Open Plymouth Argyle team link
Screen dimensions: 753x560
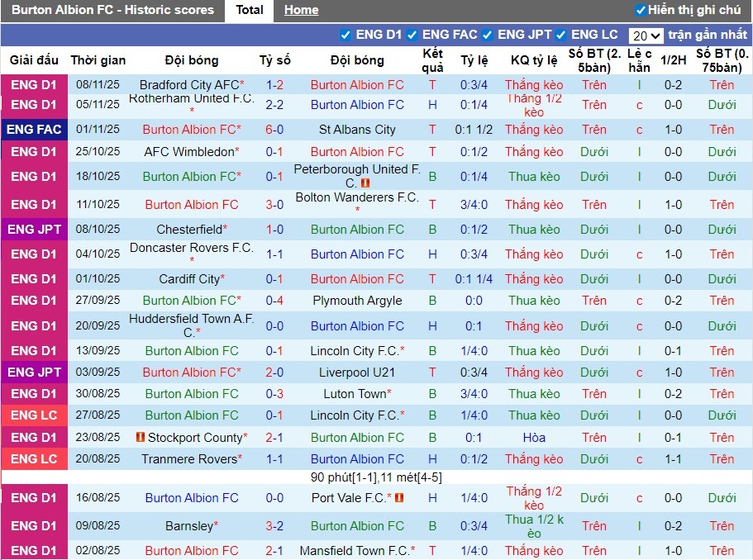point(357,301)
